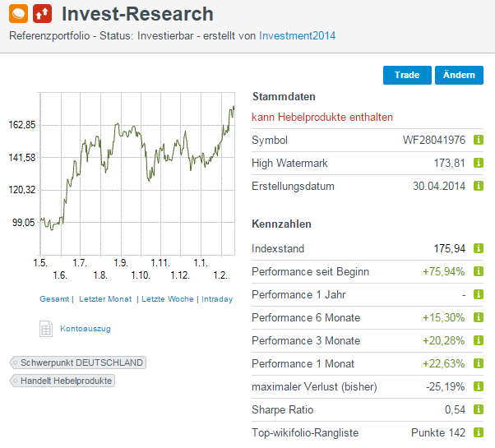Viewport: 495px width, 448px height.
Task: Show info for Erstellungsdatum
Action: click(x=479, y=187)
